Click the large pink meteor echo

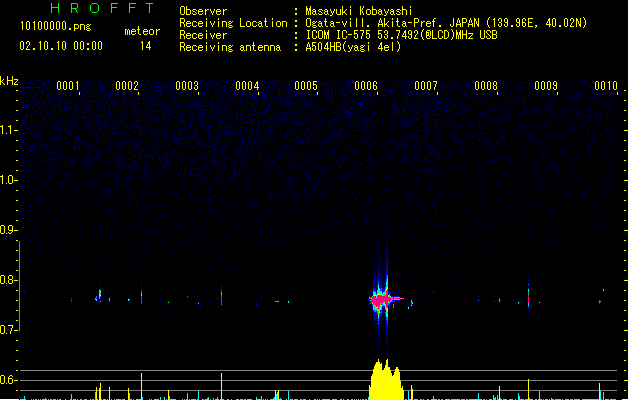pos(381,299)
